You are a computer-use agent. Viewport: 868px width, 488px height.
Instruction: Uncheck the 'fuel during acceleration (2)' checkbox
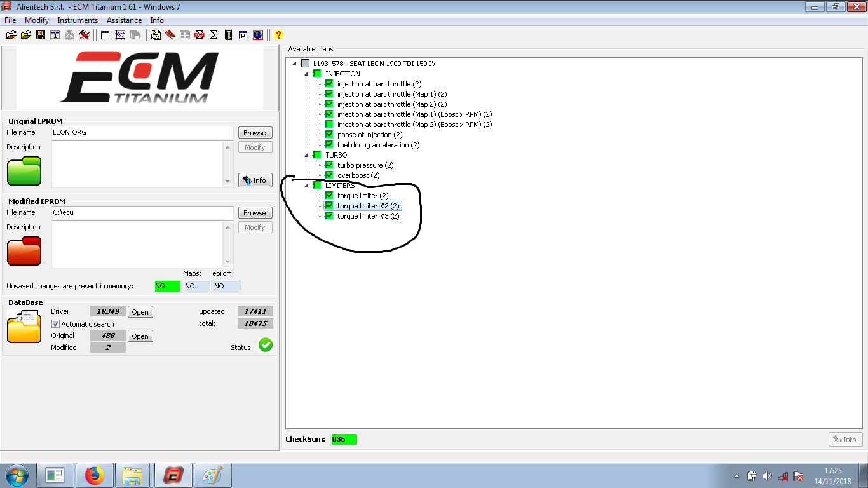coord(329,145)
